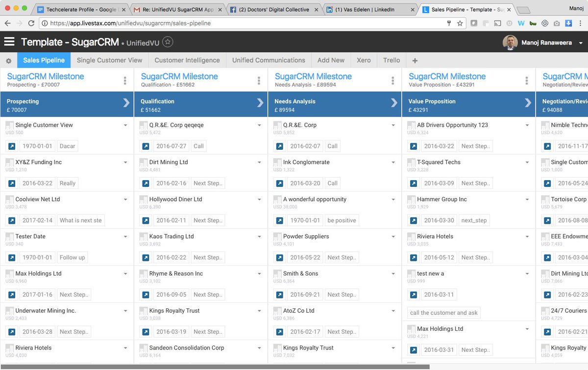Open dropdown on Single Customer View card

click(x=125, y=125)
